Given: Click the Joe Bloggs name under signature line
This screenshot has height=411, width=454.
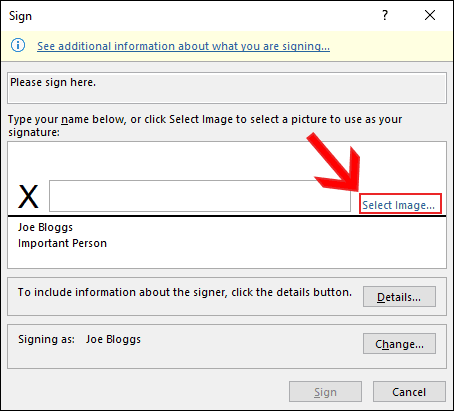Looking at the screenshot, I should point(45,227).
